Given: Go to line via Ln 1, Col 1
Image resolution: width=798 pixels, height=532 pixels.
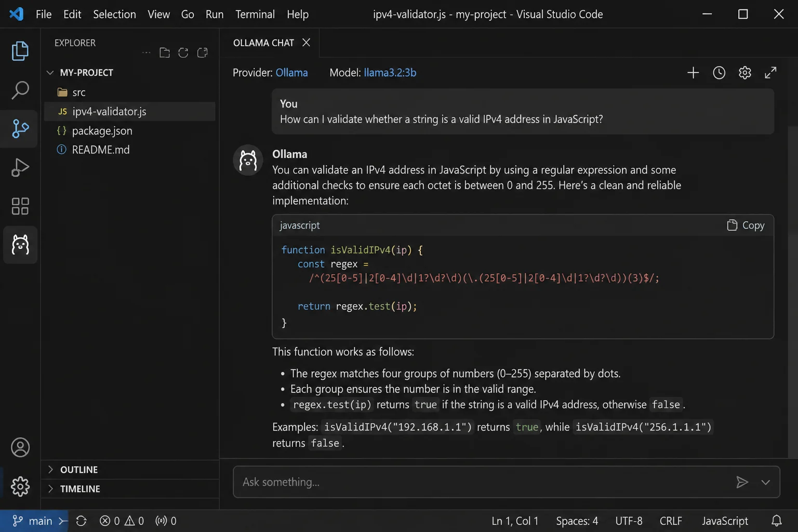Looking at the screenshot, I should [x=515, y=521].
